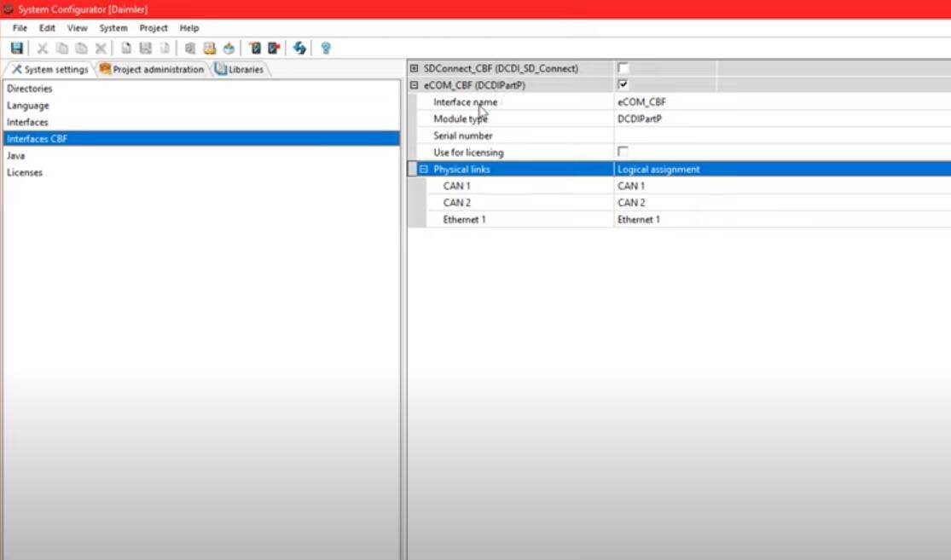Viewport: 951px width, 560px height.
Task: Click the Save floppy disk toolbar icon
Action: 17,49
